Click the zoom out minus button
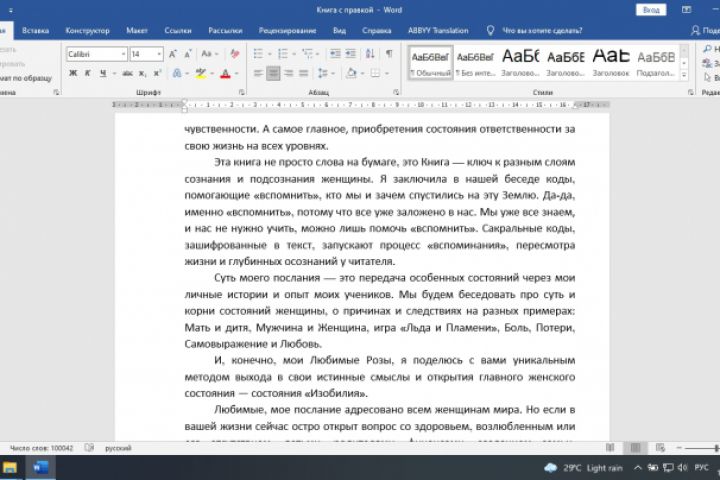720x480 pixels. pyautogui.click(x=679, y=447)
